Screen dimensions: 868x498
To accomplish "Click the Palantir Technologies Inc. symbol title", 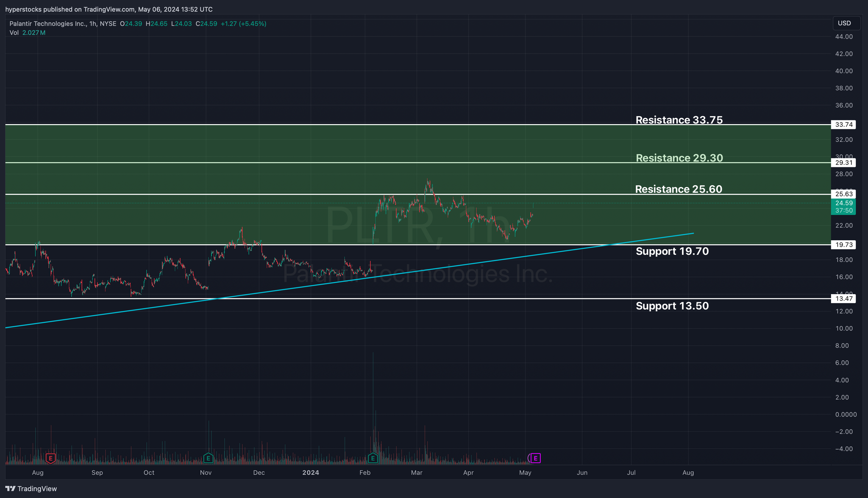I will point(47,24).
